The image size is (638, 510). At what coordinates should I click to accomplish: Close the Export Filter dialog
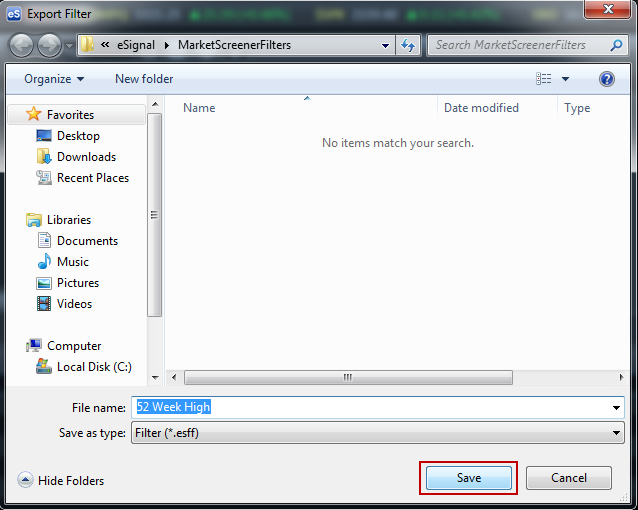(x=607, y=9)
